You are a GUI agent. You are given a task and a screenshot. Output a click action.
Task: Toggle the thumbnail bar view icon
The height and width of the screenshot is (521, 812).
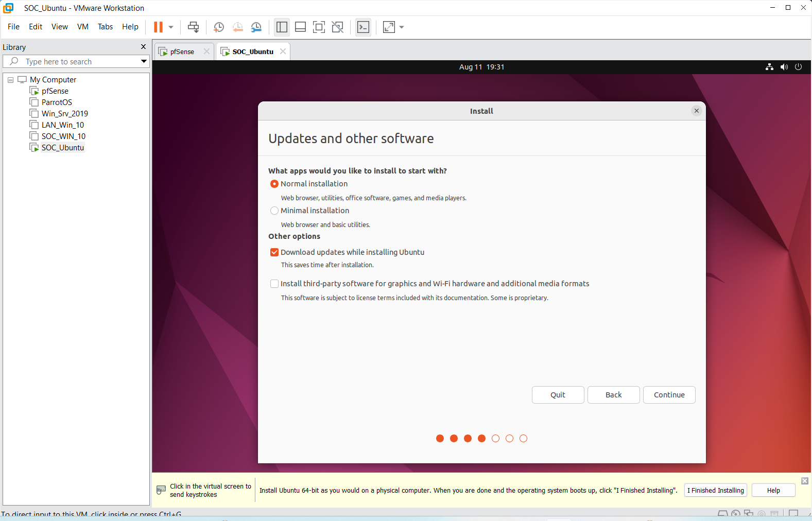[300, 27]
